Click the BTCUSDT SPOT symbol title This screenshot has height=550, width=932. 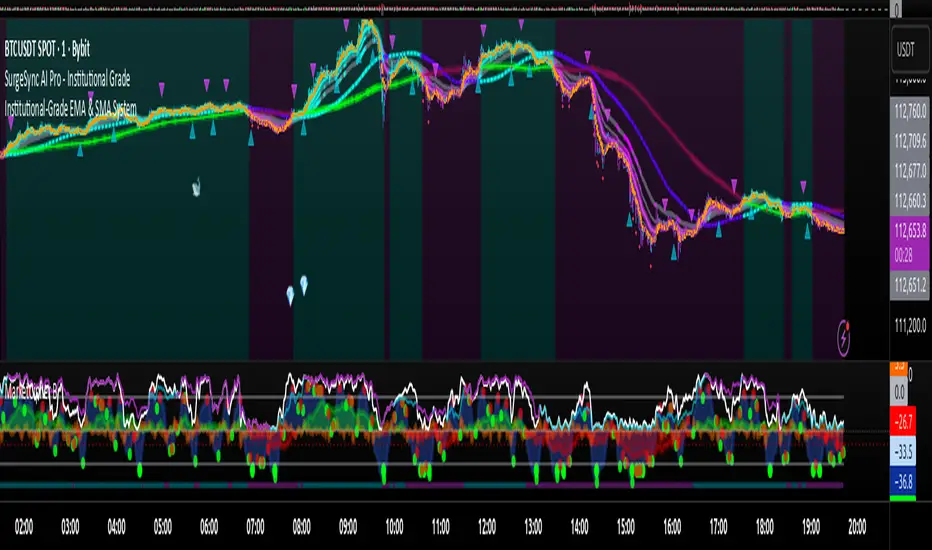click(x=69, y=50)
